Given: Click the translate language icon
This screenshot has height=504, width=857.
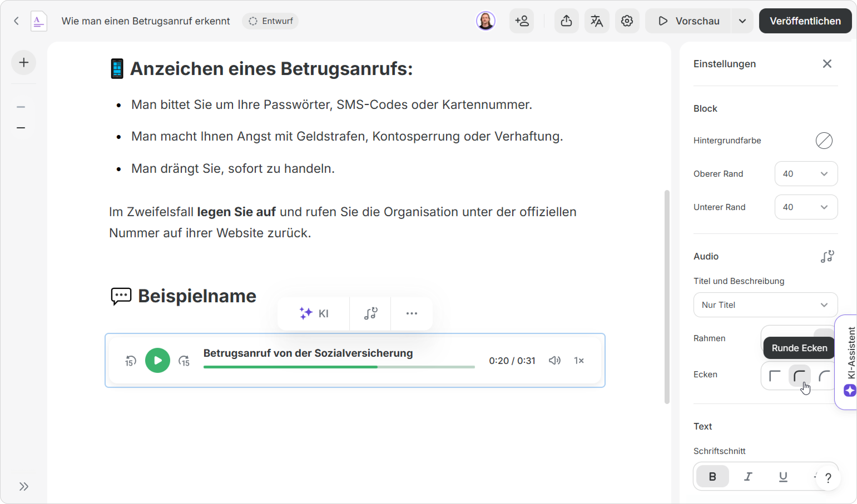Looking at the screenshot, I should tap(596, 21).
